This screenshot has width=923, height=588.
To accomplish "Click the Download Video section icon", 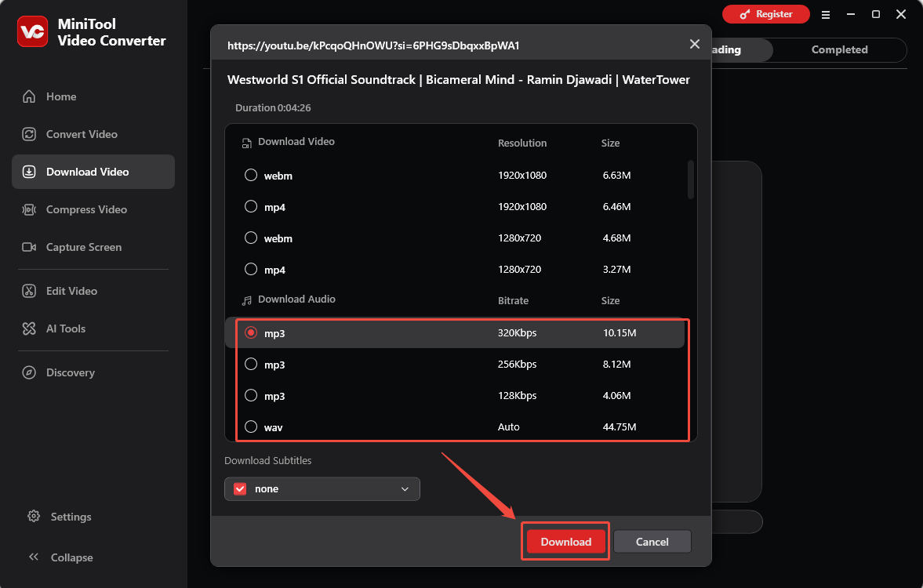I will pyautogui.click(x=247, y=143).
